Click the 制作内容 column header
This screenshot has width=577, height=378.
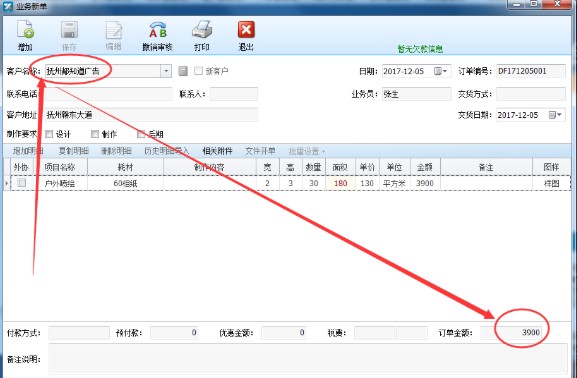(209, 167)
